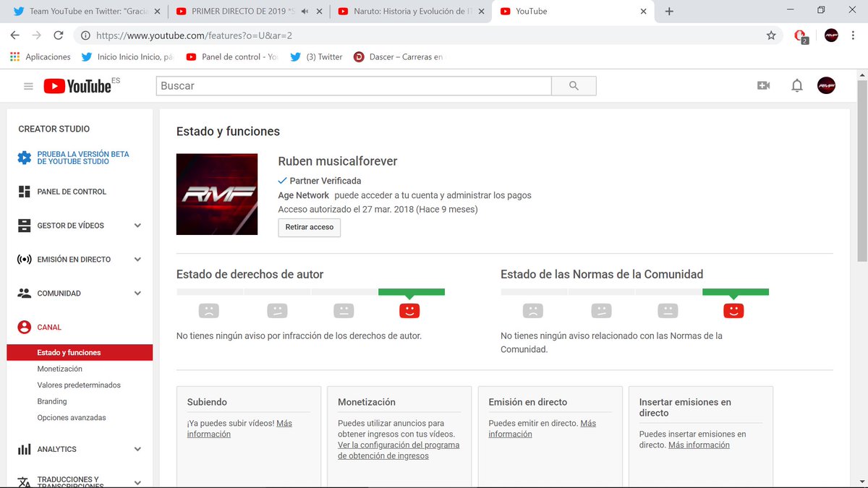Click the search magnifier button
Viewport: 868px width, 488px height.
click(x=574, y=86)
